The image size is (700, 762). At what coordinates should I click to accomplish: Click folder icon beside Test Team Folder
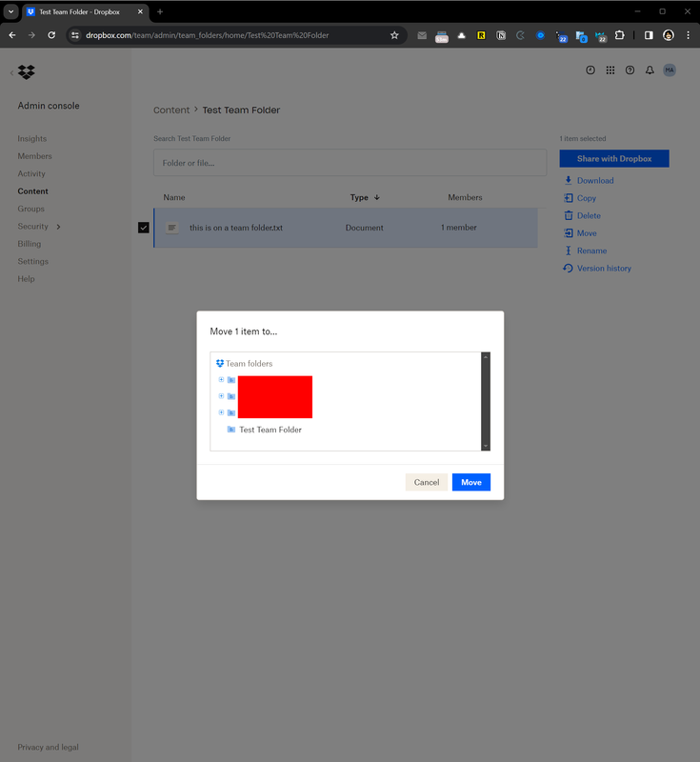231,430
